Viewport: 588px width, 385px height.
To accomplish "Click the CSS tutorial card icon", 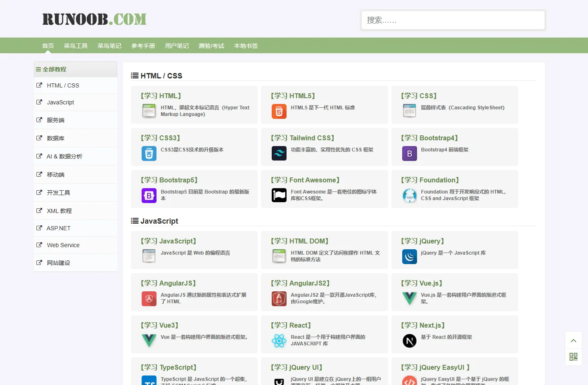I will 409,111.
